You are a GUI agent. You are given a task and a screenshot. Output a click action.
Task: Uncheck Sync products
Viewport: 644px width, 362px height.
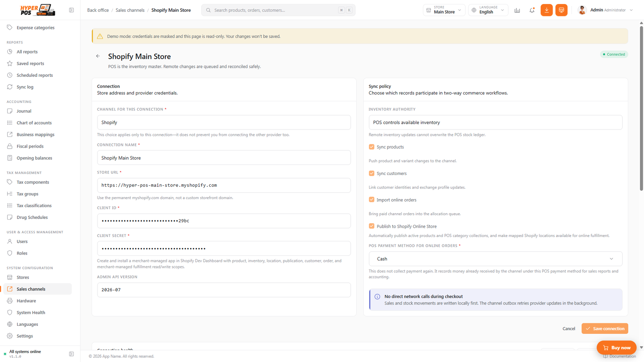coord(372,147)
